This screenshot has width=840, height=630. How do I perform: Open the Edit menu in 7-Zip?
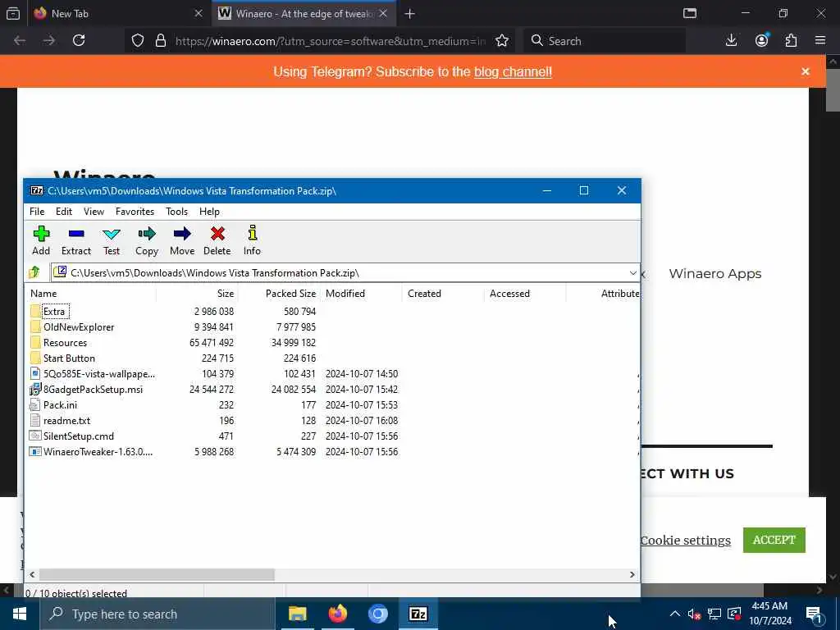point(64,212)
